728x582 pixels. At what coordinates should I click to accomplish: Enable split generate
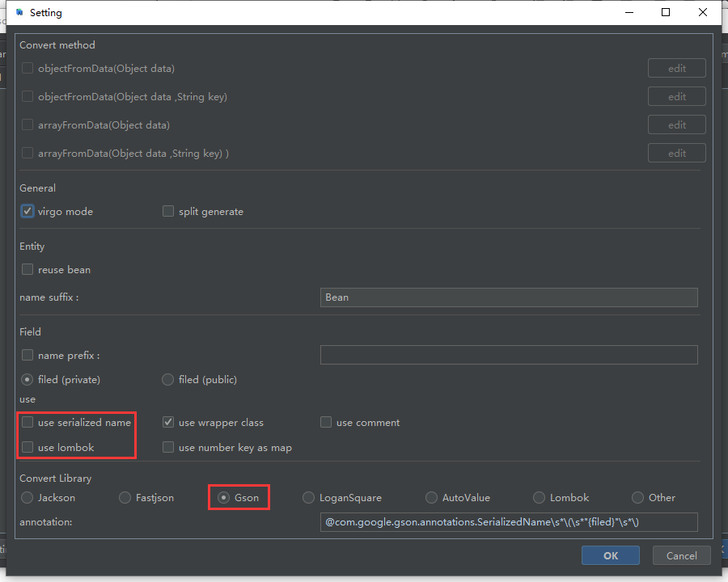point(168,211)
